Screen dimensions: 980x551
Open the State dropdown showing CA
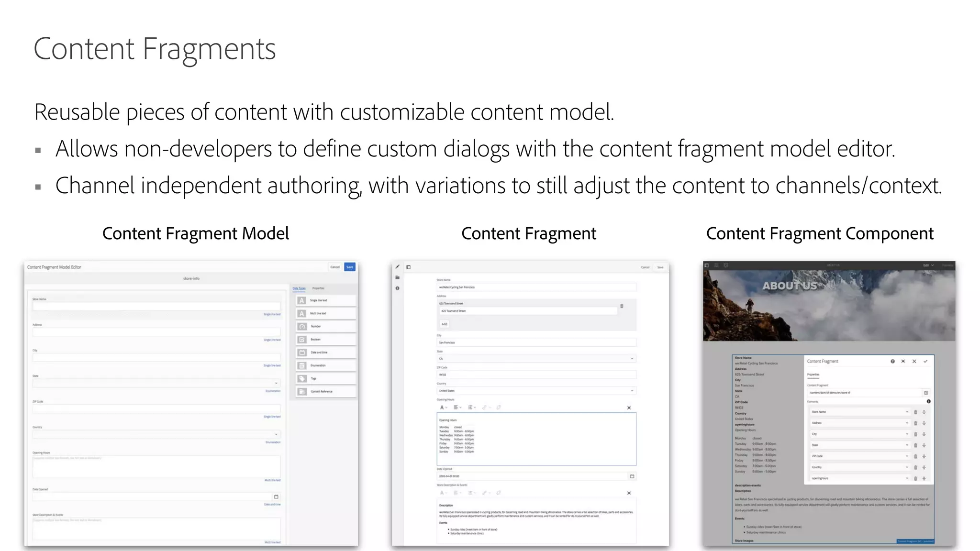click(x=536, y=358)
